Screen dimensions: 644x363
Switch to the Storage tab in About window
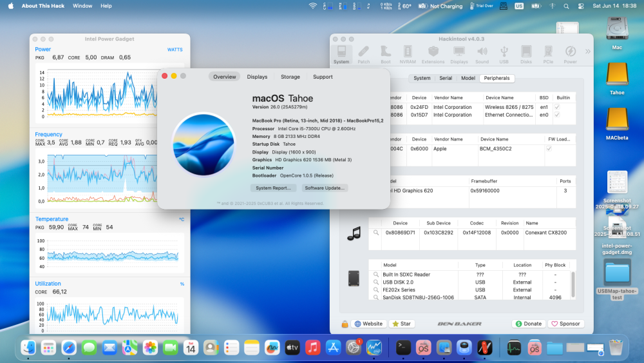[290, 77]
